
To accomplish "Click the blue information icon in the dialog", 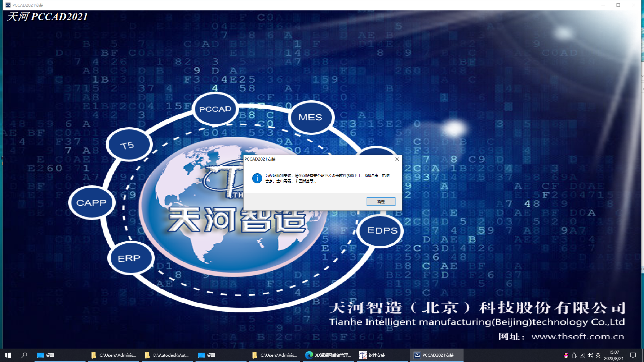I will 257,178.
